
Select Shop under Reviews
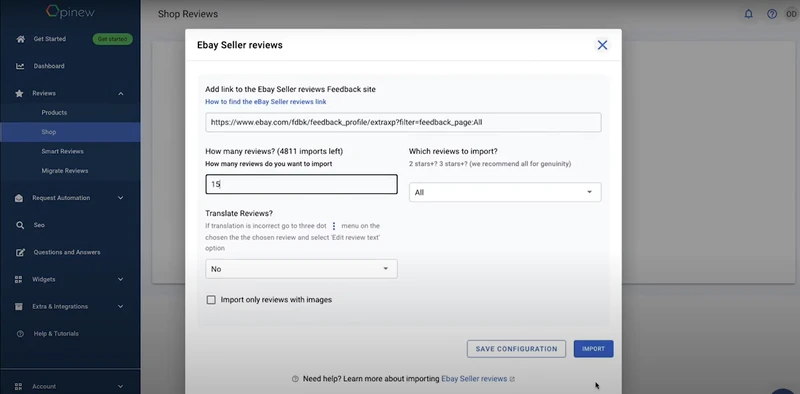(70, 132)
